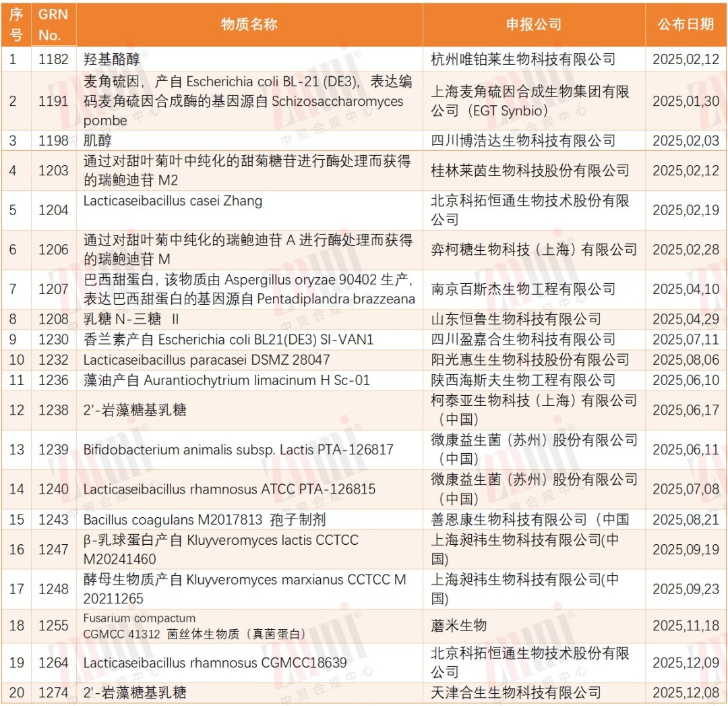Viewport: 728px width, 706px height.
Task: Select company 南京百斯杰生物工程有限公司
Action: [523, 289]
